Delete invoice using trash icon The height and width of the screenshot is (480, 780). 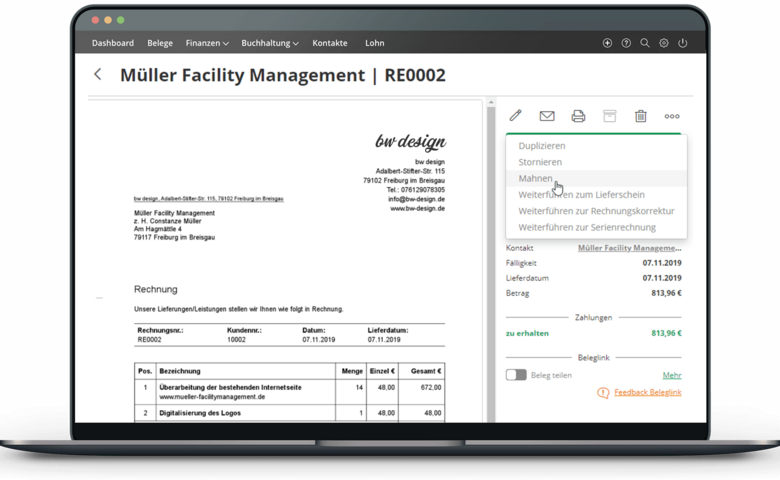[x=641, y=116]
